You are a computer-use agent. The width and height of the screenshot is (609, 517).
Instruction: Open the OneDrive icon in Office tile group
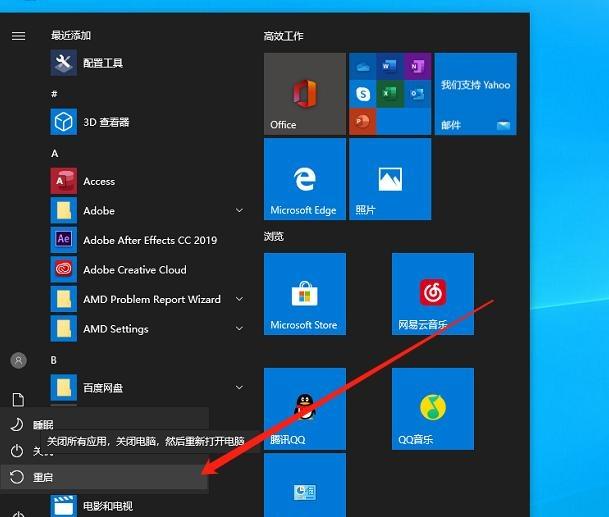[363, 67]
